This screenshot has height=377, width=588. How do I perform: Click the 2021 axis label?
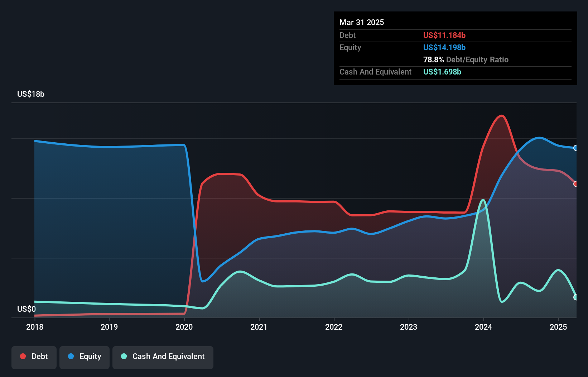259,327
